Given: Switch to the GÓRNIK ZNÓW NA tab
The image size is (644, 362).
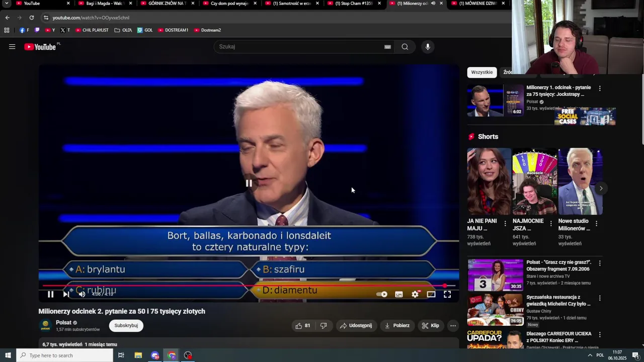Looking at the screenshot, I should point(167,4).
